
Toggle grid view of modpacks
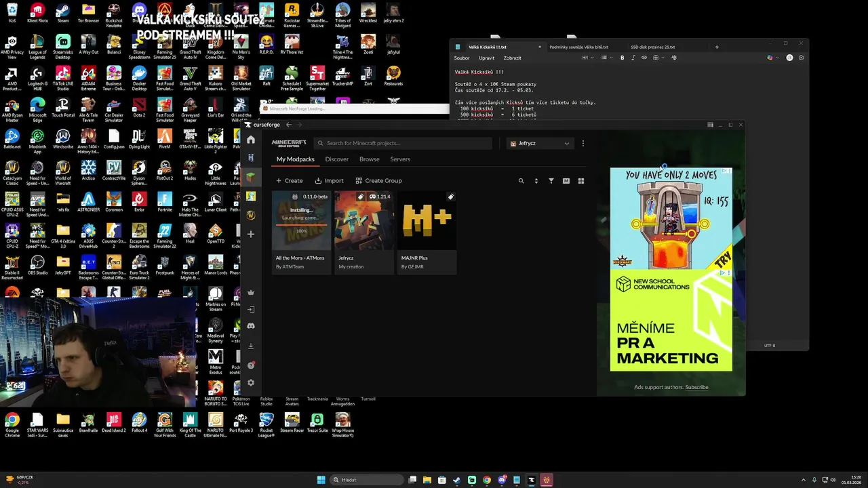(580, 181)
